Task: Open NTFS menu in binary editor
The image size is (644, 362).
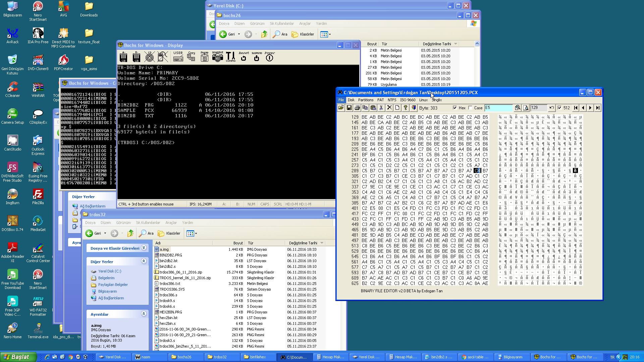Action: click(392, 100)
